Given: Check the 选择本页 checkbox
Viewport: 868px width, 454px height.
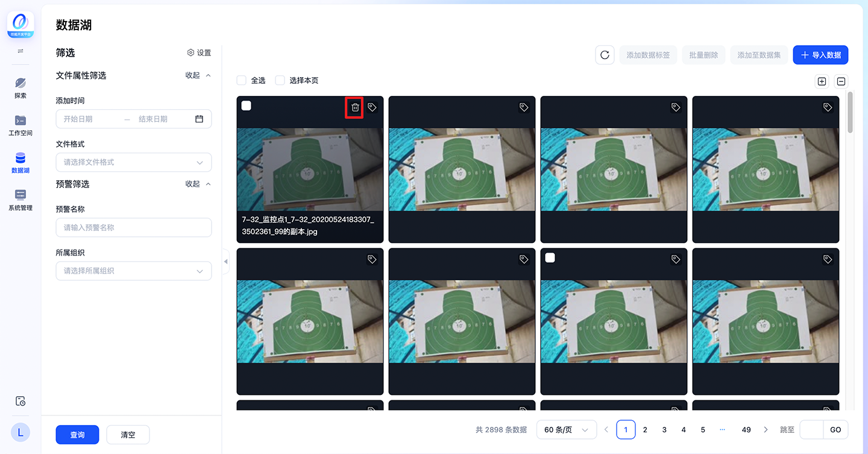Looking at the screenshot, I should click(280, 80).
